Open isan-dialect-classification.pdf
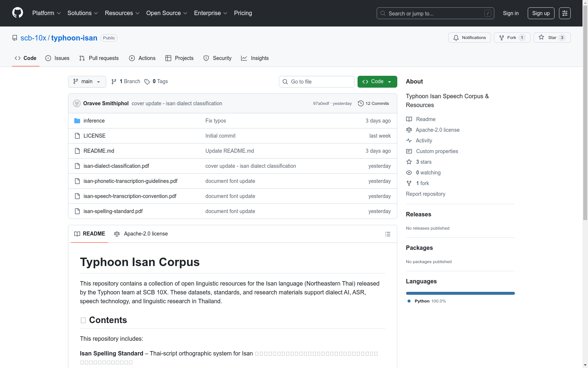Viewport: 588px width, 368px height. point(116,166)
